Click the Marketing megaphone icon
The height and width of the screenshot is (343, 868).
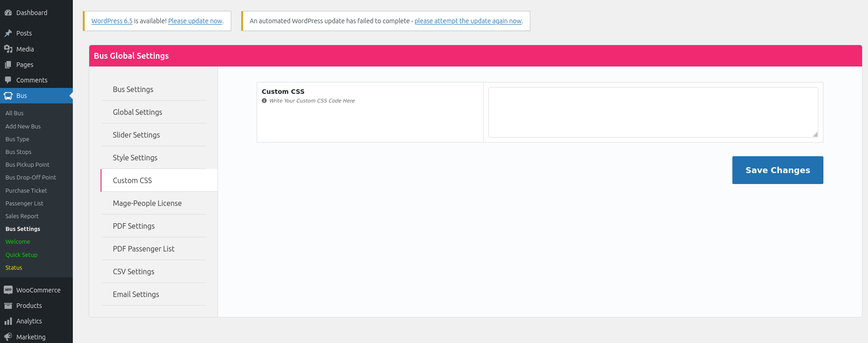pos(8,337)
